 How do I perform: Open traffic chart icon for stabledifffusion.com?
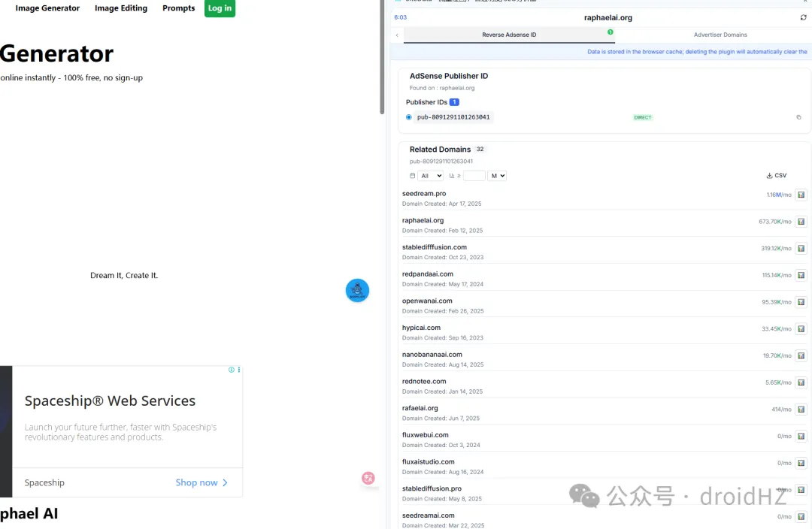tap(801, 249)
